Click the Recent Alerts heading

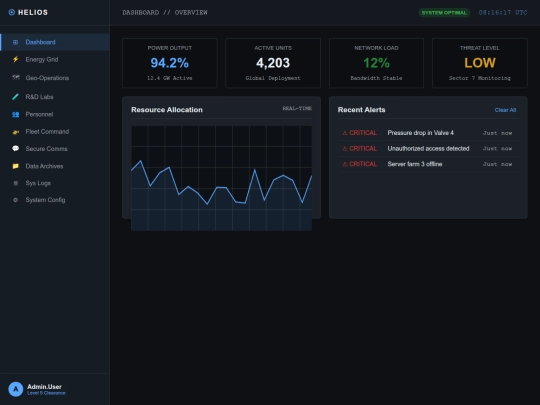point(361,110)
